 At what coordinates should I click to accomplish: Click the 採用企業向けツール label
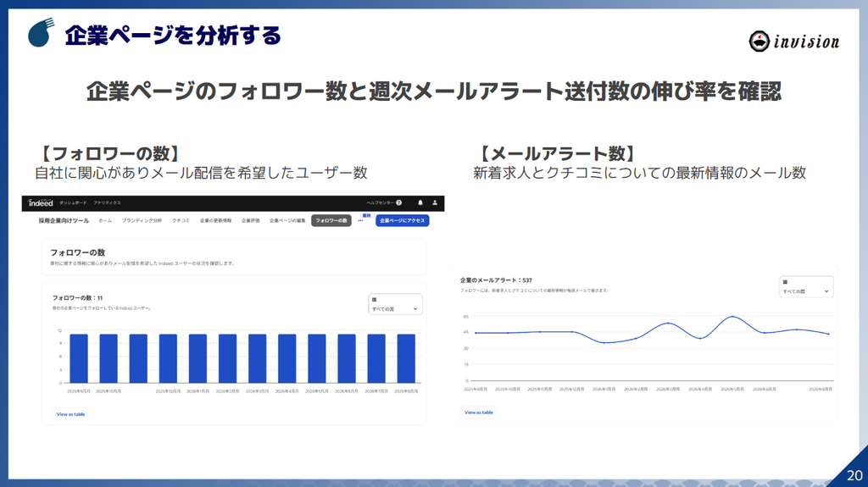[64, 221]
